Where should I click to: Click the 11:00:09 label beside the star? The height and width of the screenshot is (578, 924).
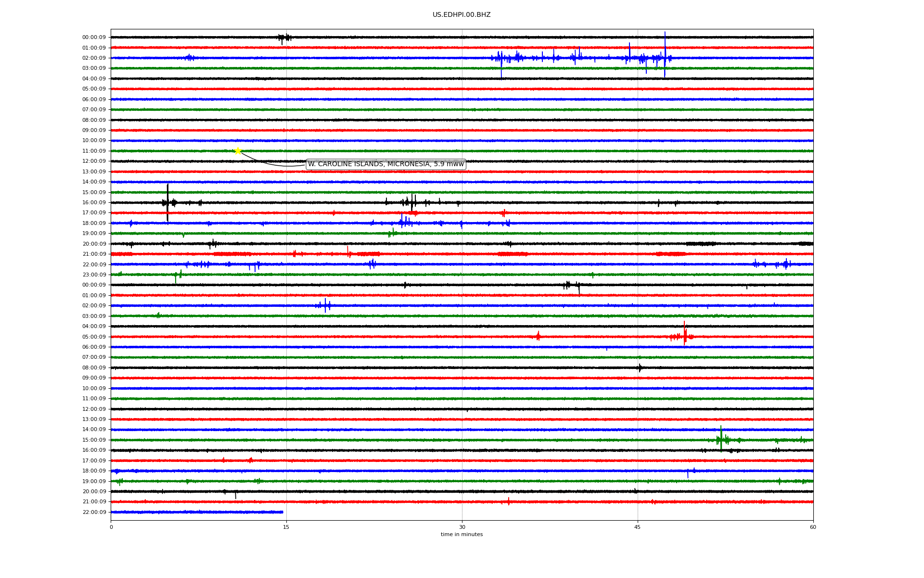[94, 151]
